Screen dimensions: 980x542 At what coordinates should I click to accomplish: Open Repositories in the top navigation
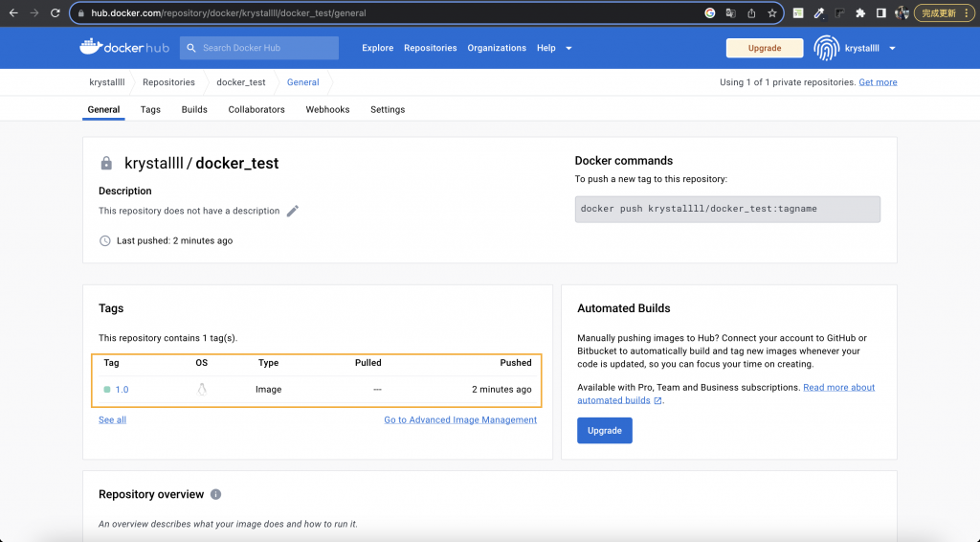click(430, 48)
